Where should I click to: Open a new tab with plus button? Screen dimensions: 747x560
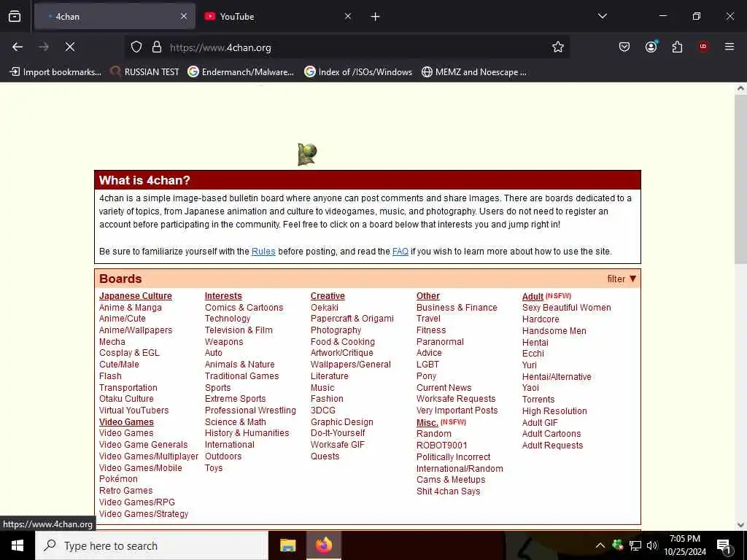(376, 17)
